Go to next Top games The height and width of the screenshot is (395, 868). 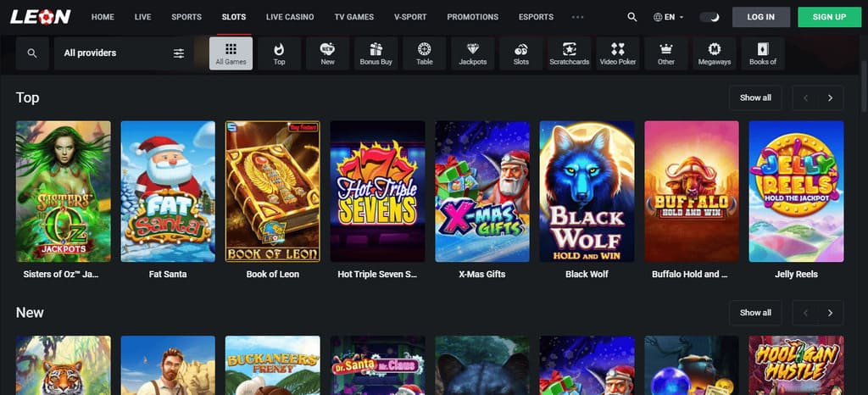831,98
